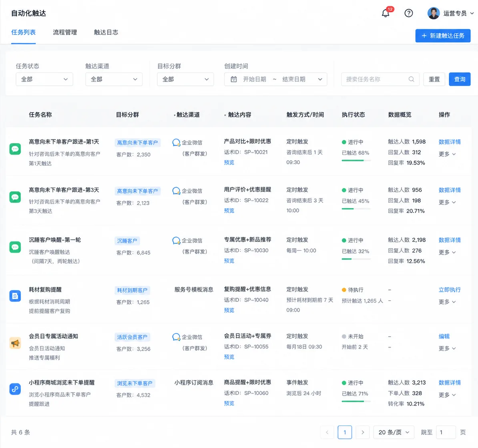Click chat icon of 高意向未下单客户跟进-第3天
This screenshot has height=448, width=478.
click(x=15, y=197)
